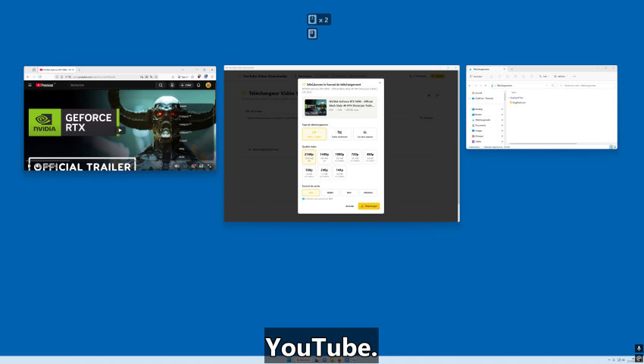Choose 1080p in YouTube player quality menu

tap(185, 133)
